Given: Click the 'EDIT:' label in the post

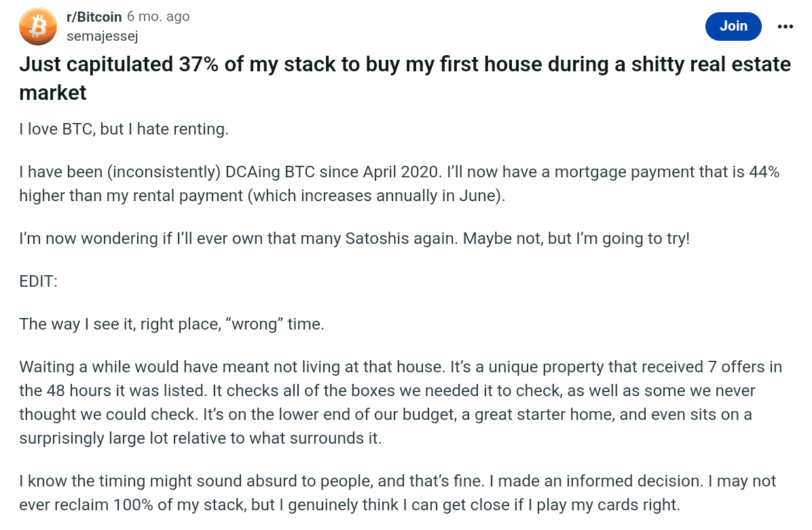Looking at the screenshot, I should point(38,281).
